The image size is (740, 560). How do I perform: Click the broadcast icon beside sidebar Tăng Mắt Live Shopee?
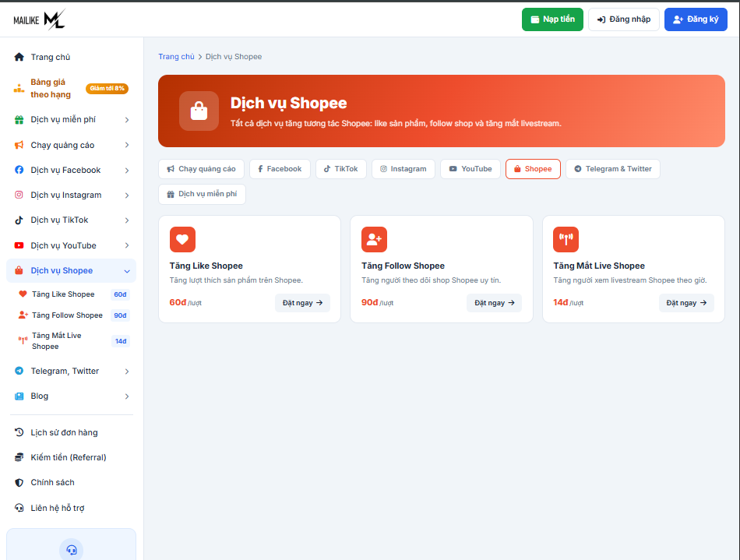point(23,340)
